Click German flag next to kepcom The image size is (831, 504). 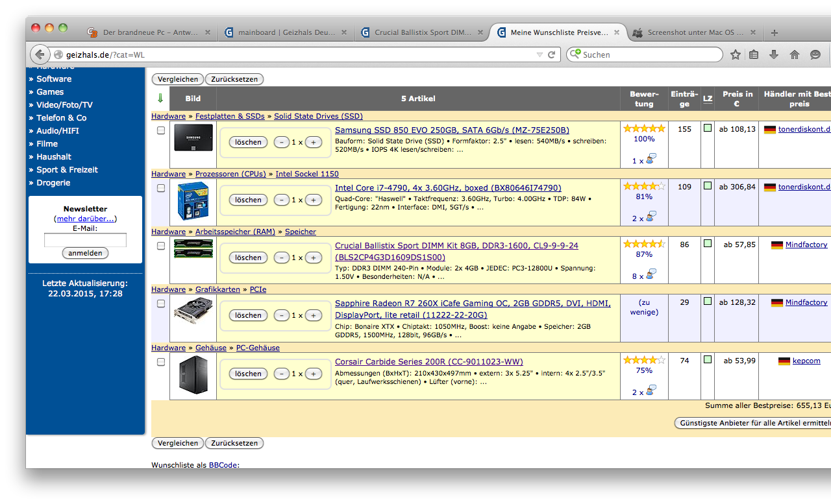click(784, 361)
